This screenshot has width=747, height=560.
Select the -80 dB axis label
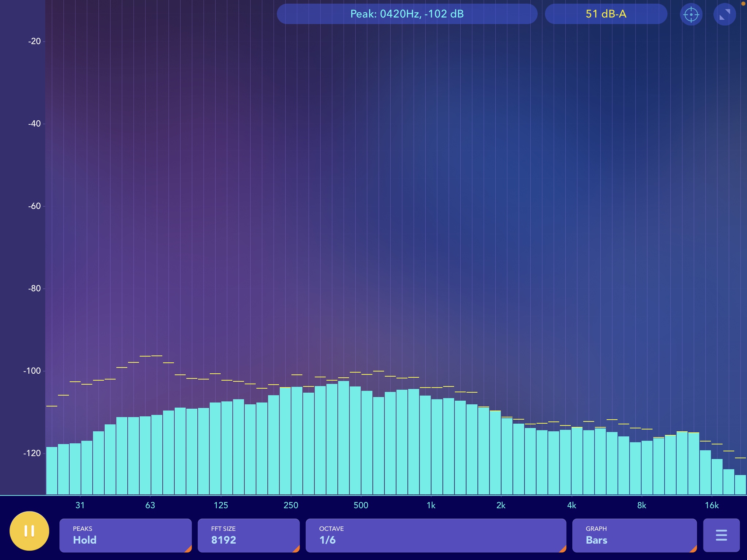pos(34,288)
